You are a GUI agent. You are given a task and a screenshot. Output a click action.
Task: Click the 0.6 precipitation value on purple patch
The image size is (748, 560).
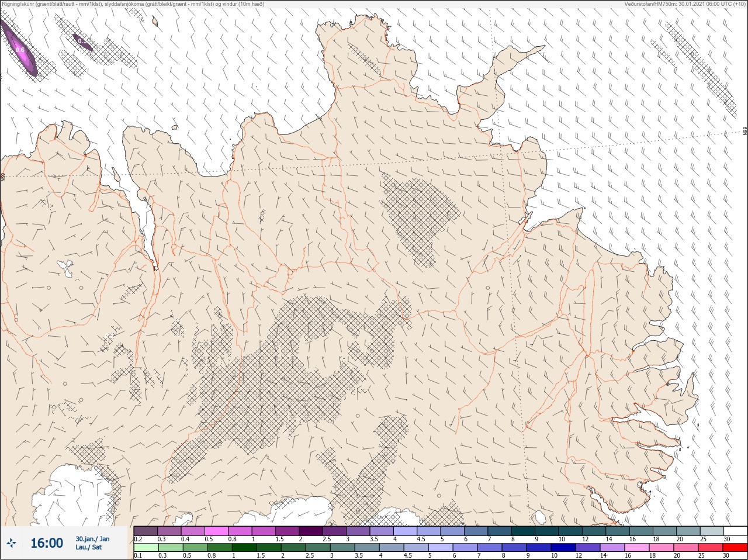20,50
